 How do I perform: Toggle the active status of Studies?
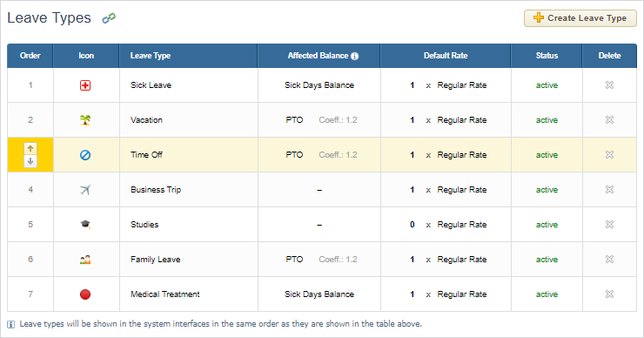tap(547, 225)
